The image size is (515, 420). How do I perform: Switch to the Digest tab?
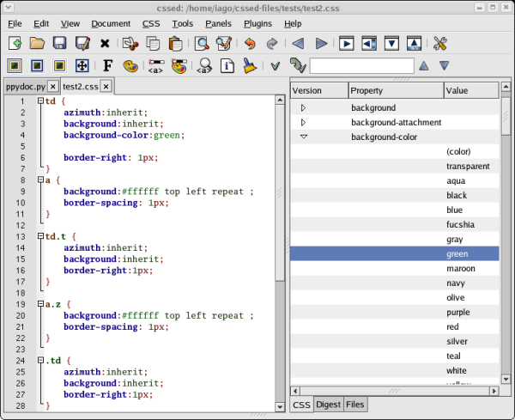(328, 405)
